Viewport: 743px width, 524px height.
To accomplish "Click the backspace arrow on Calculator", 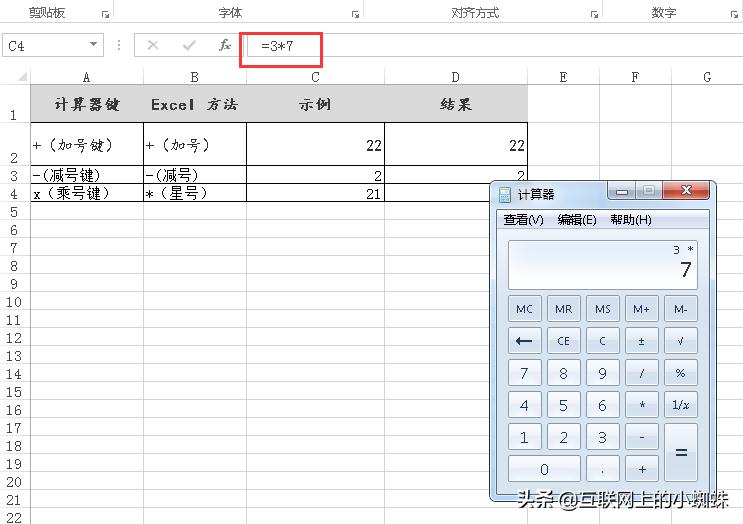I will [x=525, y=341].
